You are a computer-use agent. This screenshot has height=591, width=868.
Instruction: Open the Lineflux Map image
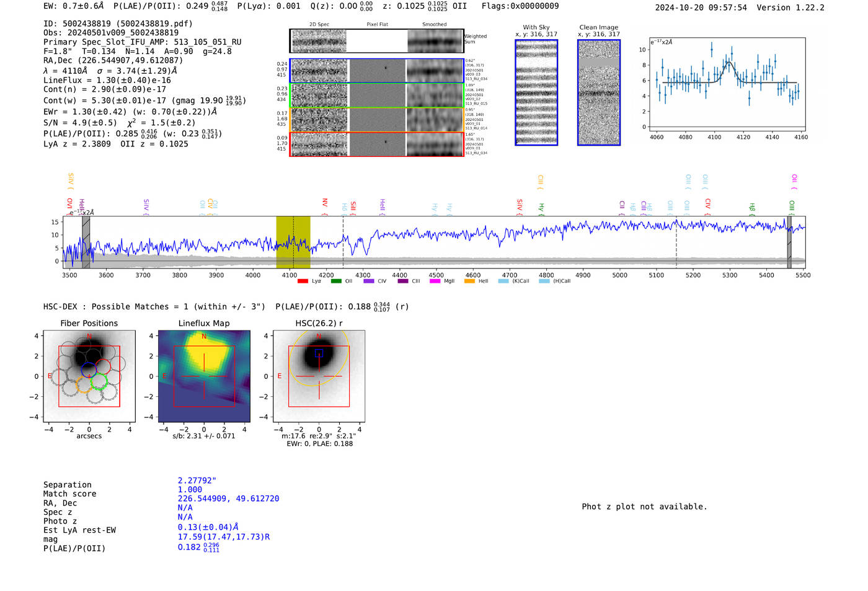(x=204, y=376)
